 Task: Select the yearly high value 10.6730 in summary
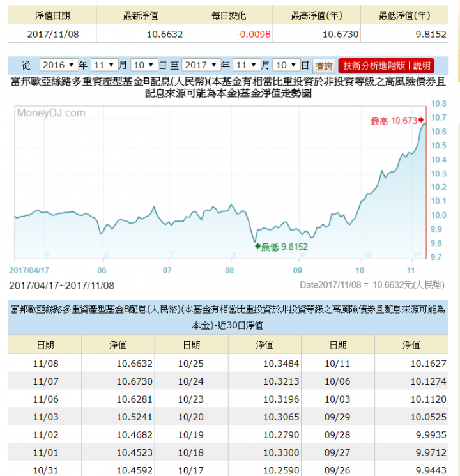coord(341,34)
